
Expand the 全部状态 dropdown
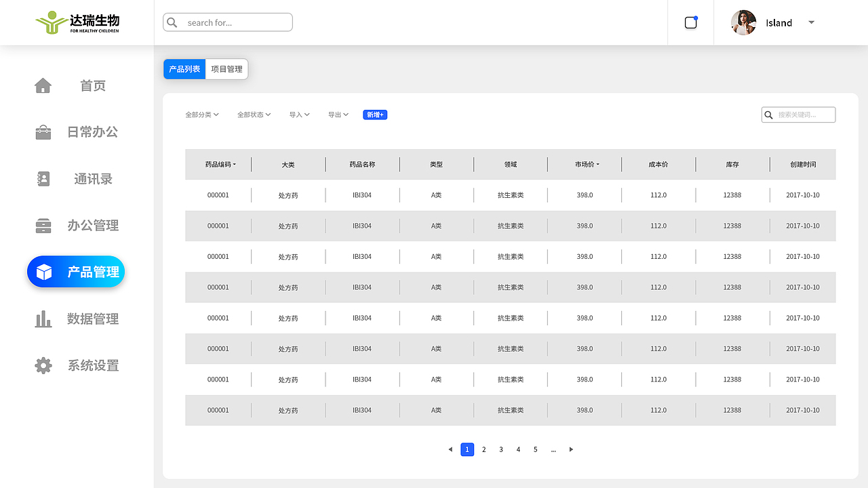[254, 115]
